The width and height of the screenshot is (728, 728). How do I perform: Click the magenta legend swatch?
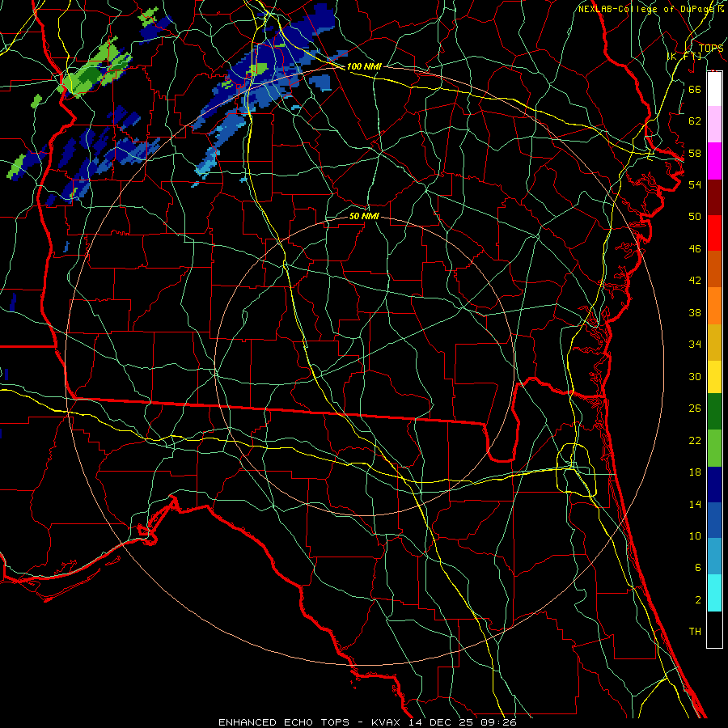(714, 161)
